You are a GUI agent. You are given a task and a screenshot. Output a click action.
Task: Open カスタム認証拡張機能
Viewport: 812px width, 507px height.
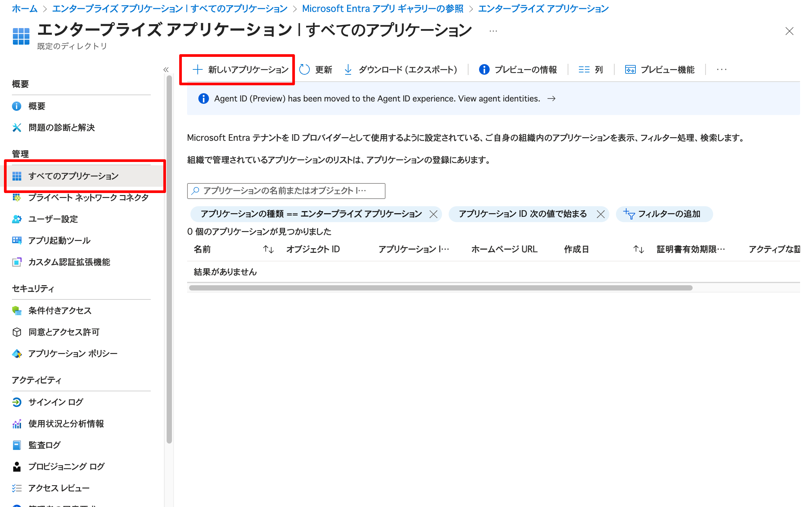pos(70,262)
